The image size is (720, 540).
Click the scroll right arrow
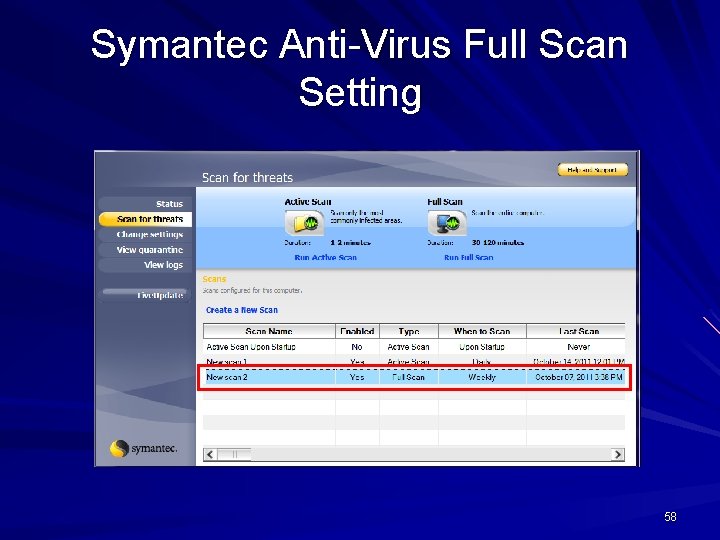tap(618, 454)
